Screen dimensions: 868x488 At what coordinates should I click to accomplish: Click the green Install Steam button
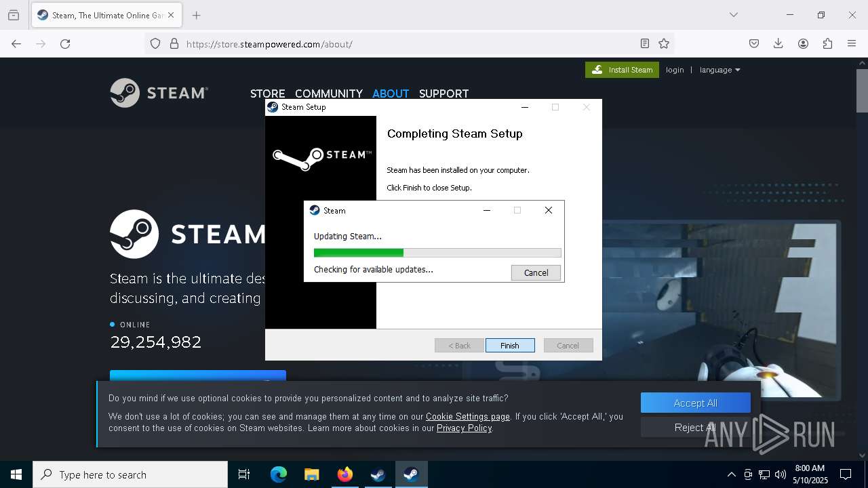click(x=622, y=70)
